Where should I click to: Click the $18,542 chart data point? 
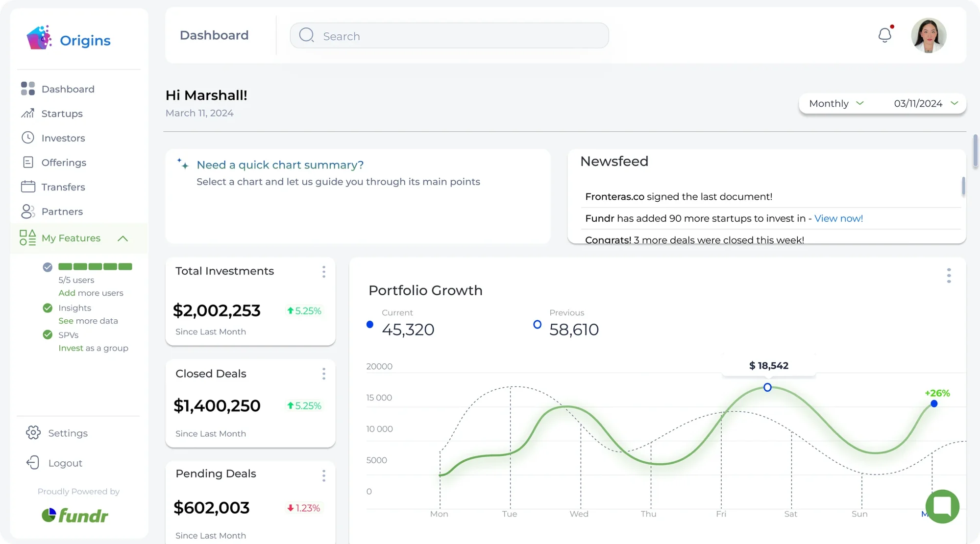tap(767, 387)
